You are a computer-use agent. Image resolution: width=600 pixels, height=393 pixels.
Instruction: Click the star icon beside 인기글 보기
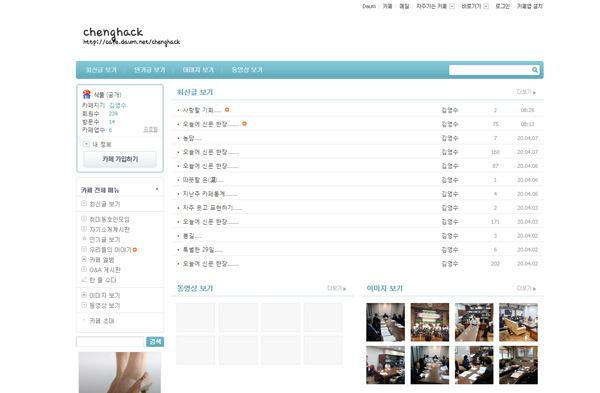pyautogui.click(x=84, y=239)
